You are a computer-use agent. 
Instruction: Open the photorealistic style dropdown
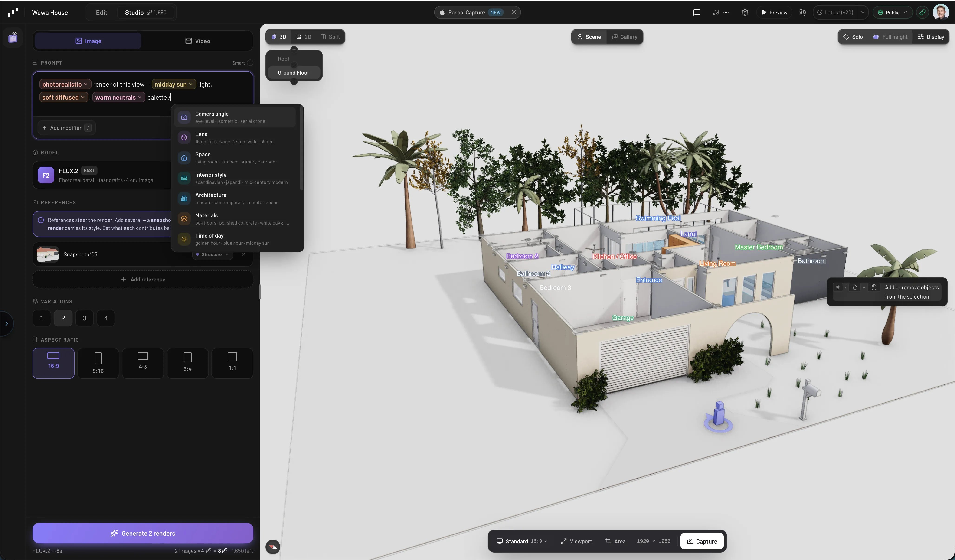point(65,84)
